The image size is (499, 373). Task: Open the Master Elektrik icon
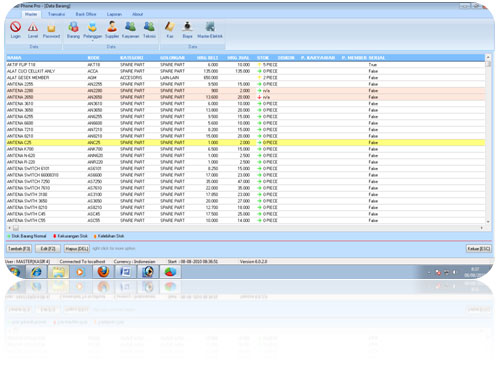point(210,30)
